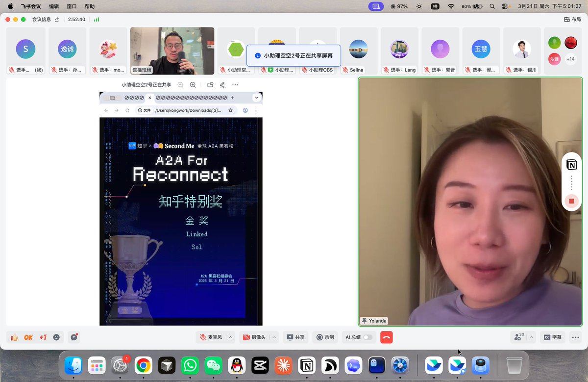Hang up with red leave-call button
The width and height of the screenshot is (588, 382).
387,337
